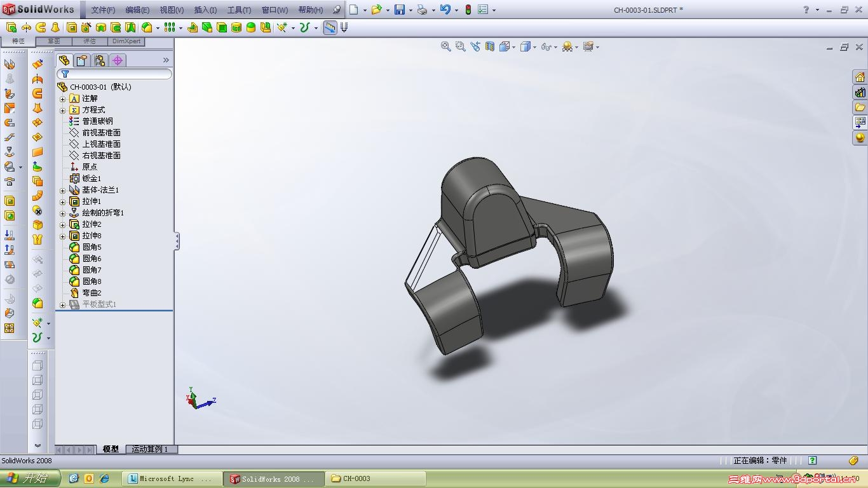
Task: Expand the 方程式 tree node
Action: [x=62, y=111]
